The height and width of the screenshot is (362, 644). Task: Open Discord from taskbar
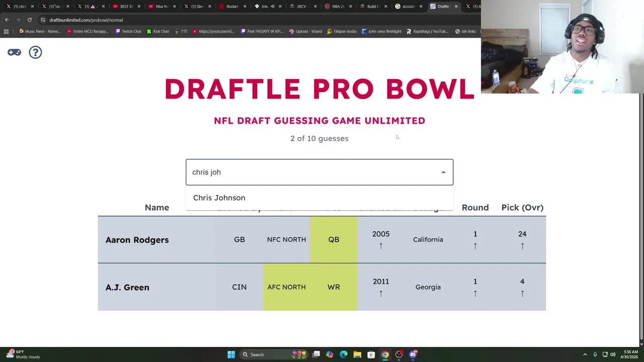[x=413, y=354]
